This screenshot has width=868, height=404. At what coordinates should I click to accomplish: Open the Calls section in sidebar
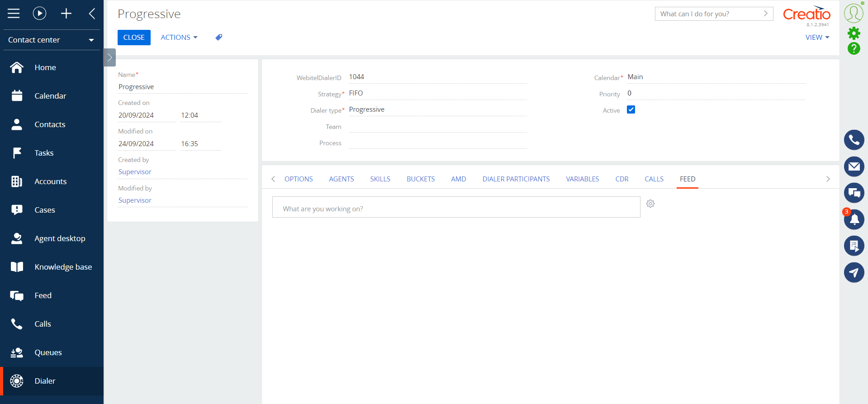pos(52,324)
